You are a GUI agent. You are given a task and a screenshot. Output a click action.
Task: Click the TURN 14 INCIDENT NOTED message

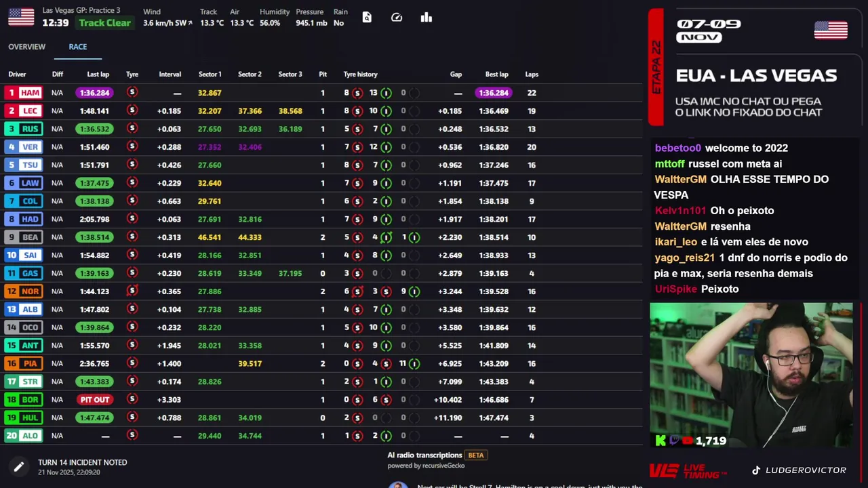83,462
